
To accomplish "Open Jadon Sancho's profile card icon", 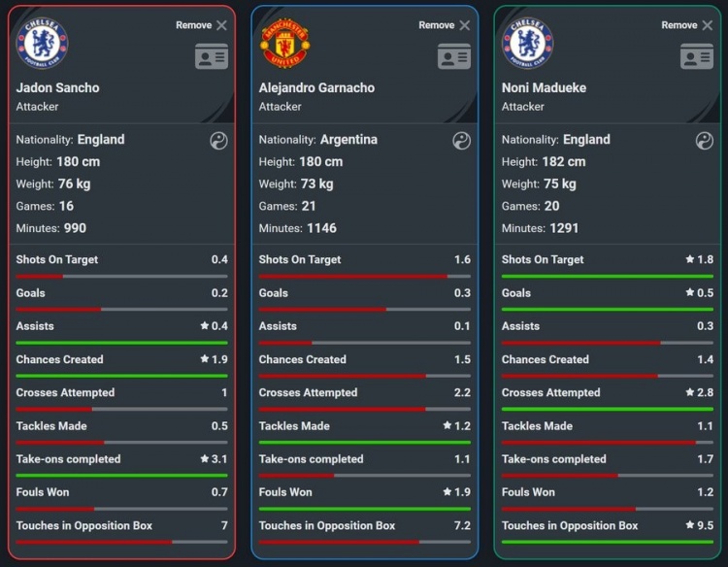I will click(x=212, y=56).
